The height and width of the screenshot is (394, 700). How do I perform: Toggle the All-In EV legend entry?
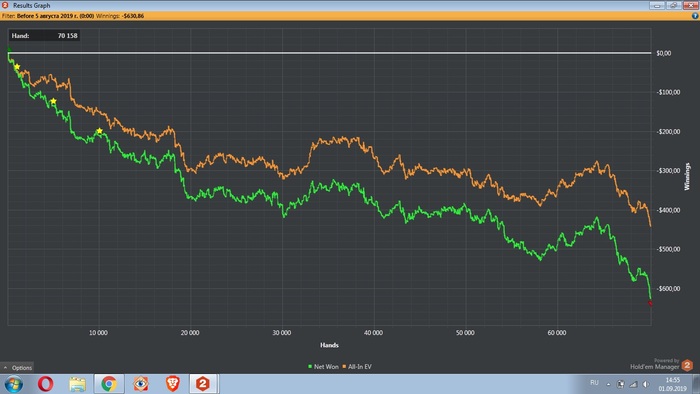coord(357,367)
